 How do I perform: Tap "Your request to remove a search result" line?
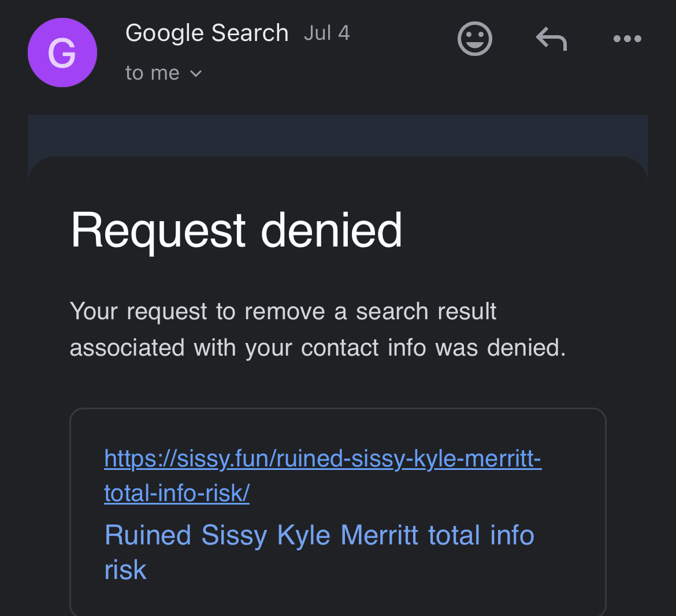click(x=283, y=312)
